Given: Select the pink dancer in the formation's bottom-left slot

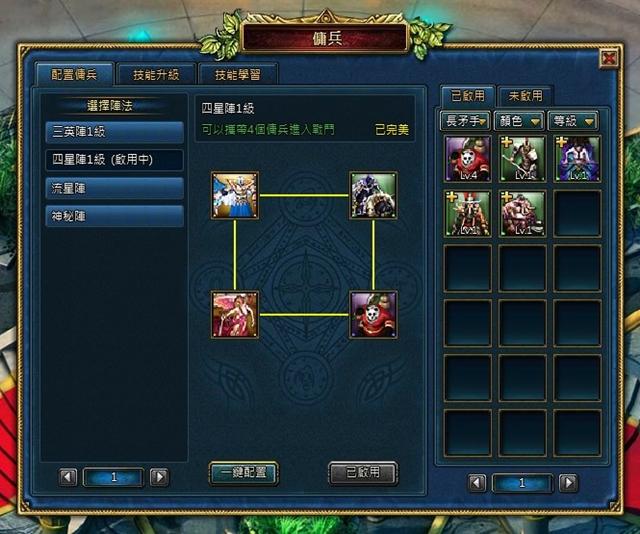Looking at the screenshot, I should click(x=235, y=314).
